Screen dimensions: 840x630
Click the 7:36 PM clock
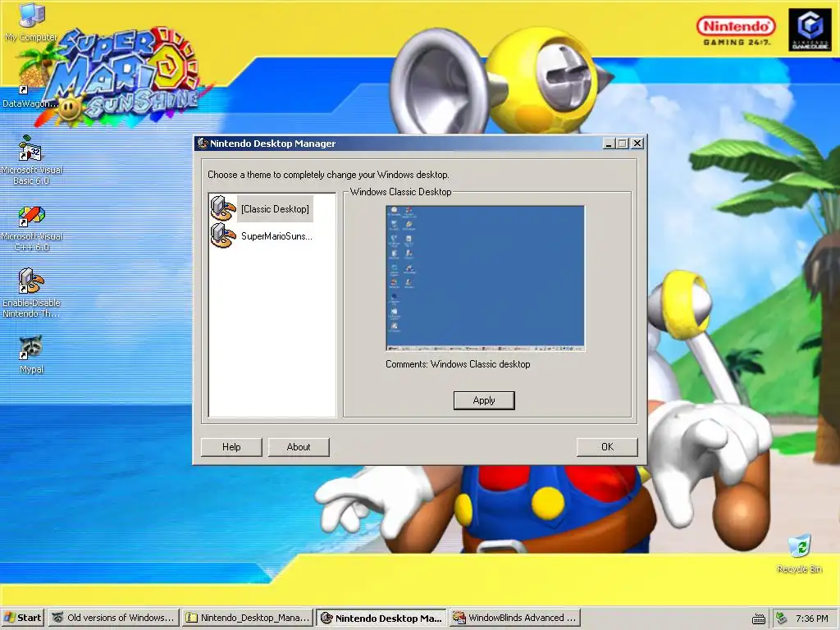(811, 619)
